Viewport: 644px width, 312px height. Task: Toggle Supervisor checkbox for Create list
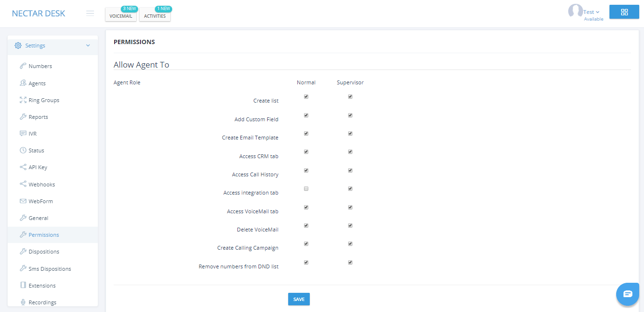[x=350, y=96]
